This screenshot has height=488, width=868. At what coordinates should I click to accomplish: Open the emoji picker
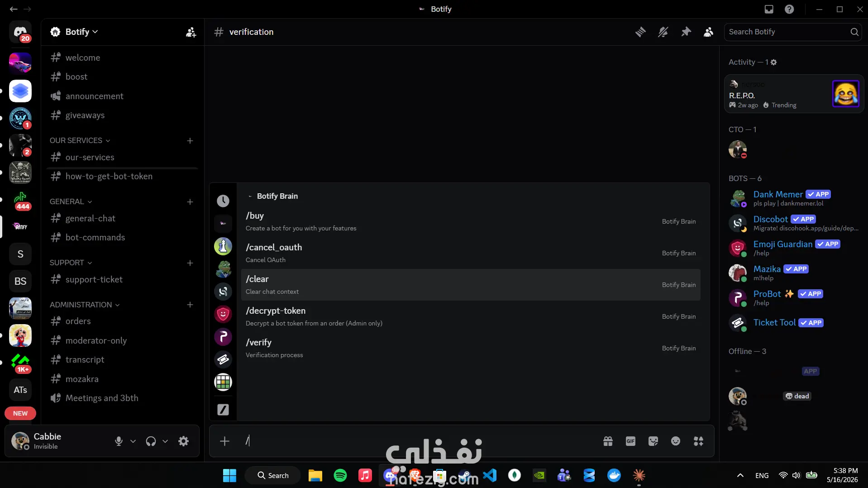(x=676, y=441)
